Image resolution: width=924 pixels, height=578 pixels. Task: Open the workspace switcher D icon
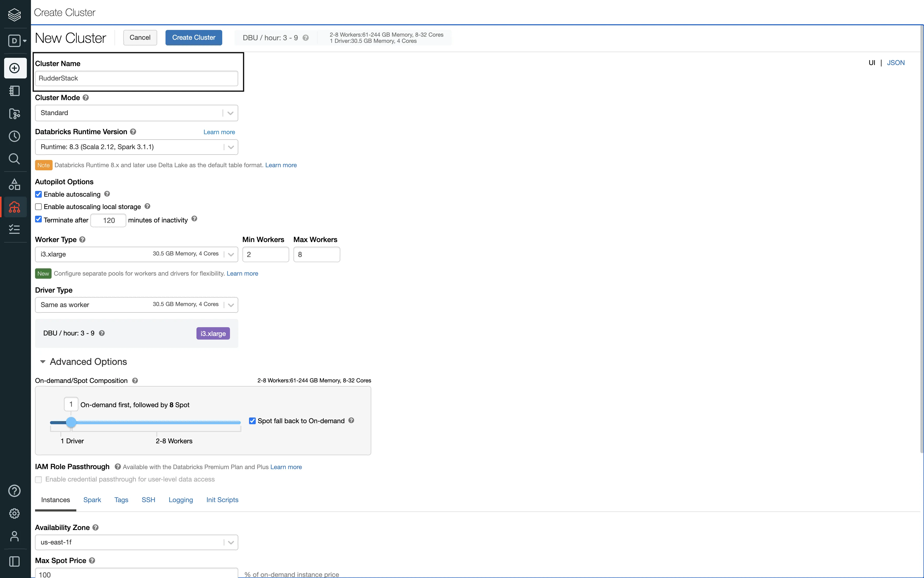point(17,41)
